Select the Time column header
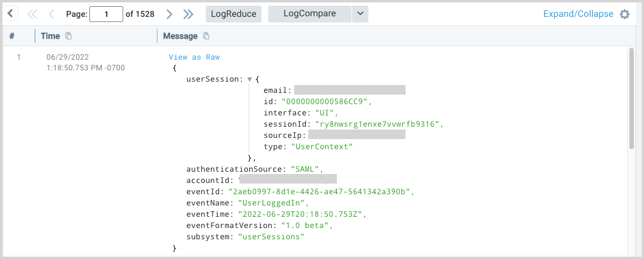This screenshot has height=259, width=644. pyautogui.click(x=50, y=36)
